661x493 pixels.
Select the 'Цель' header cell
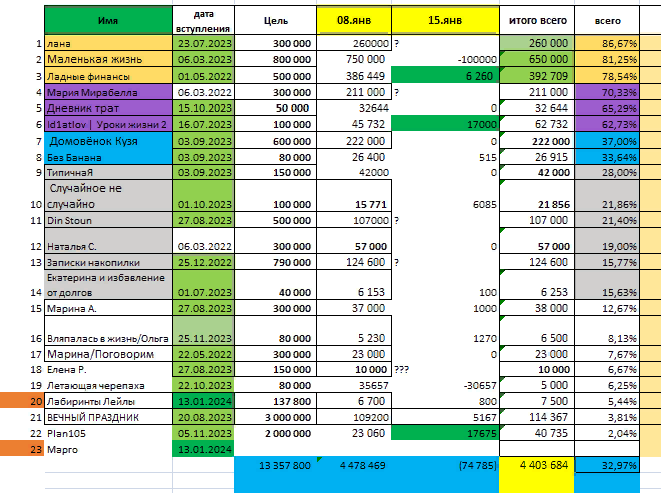tap(275, 20)
